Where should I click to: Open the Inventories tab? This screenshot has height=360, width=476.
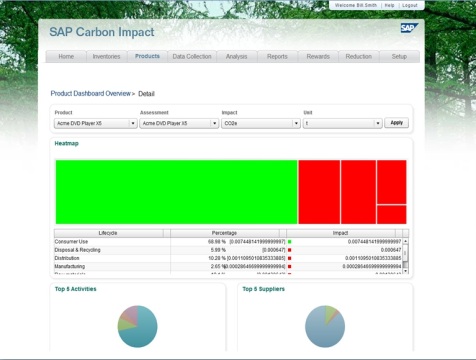106,56
